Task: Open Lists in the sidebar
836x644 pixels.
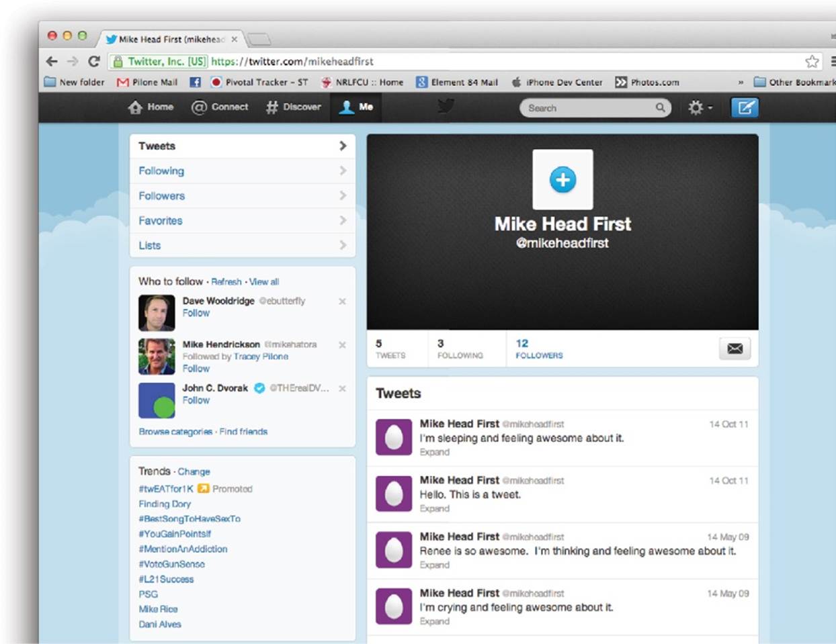Action: tap(243, 245)
